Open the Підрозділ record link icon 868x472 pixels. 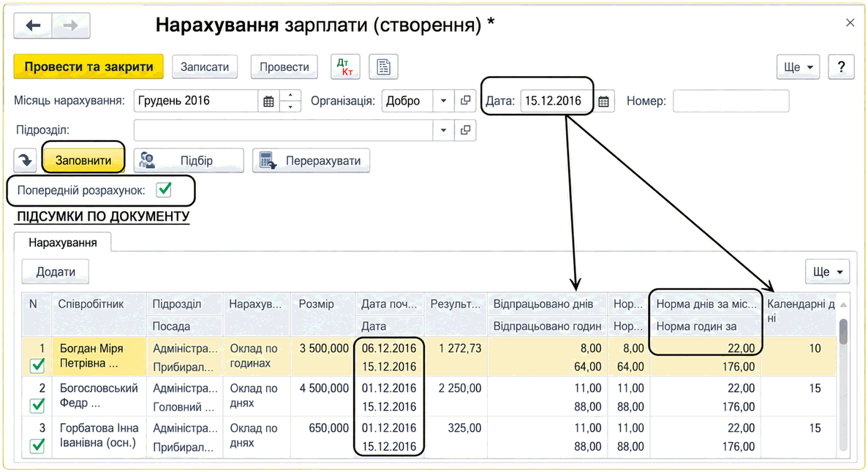coord(466,130)
